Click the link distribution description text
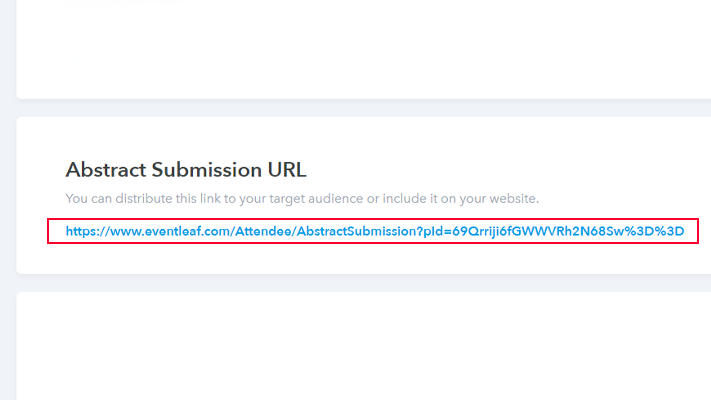Image resolution: width=711 pixels, height=400 pixels. point(302,199)
